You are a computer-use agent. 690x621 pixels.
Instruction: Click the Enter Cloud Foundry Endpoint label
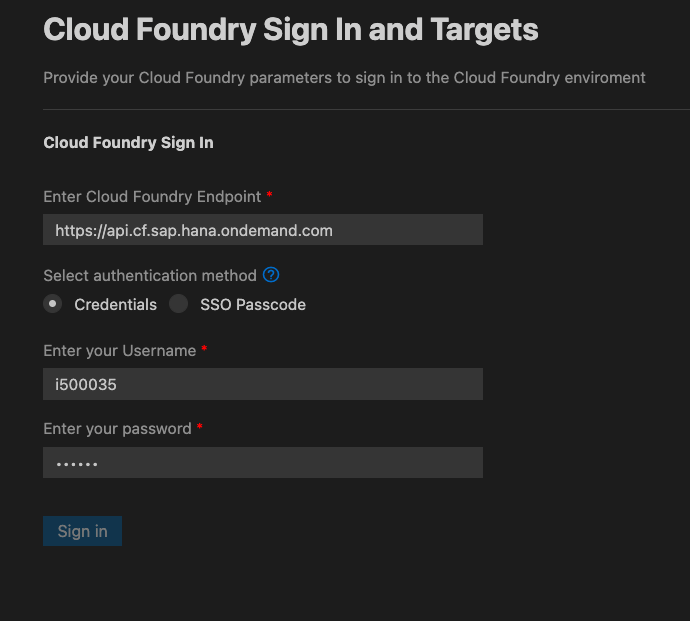(152, 197)
